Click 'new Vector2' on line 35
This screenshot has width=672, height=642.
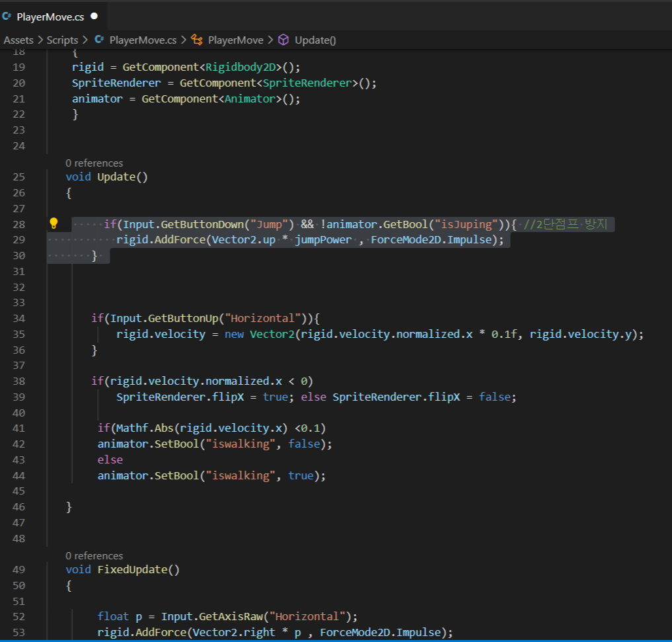[259, 334]
